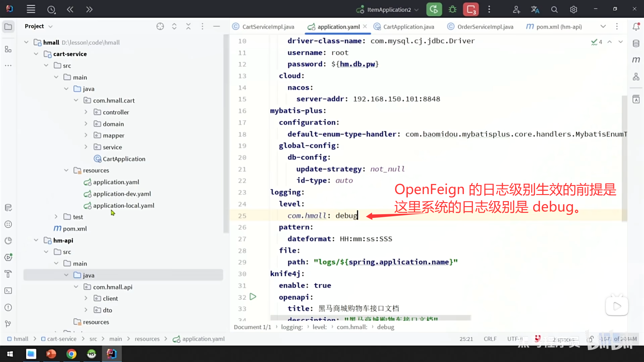Image resolution: width=644 pixels, height=362 pixels.
Task: Switch to CartServiceImpl.java tab
Action: click(268, 26)
